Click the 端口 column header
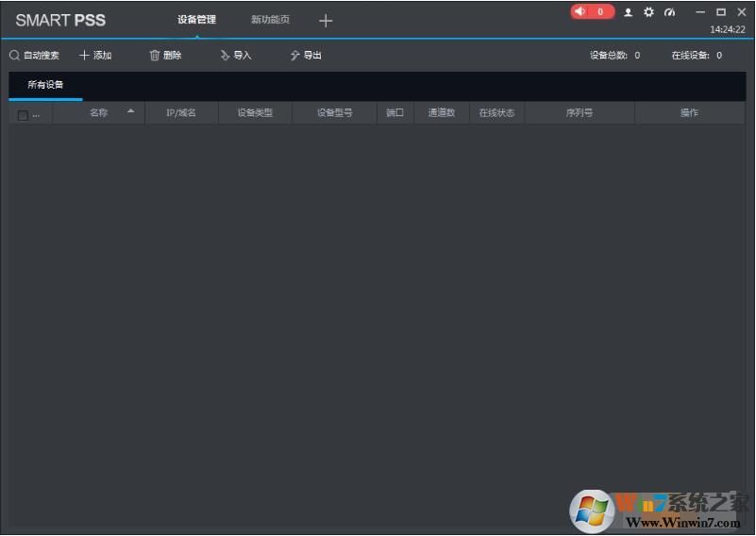This screenshot has width=756, height=536. click(395, 113)
